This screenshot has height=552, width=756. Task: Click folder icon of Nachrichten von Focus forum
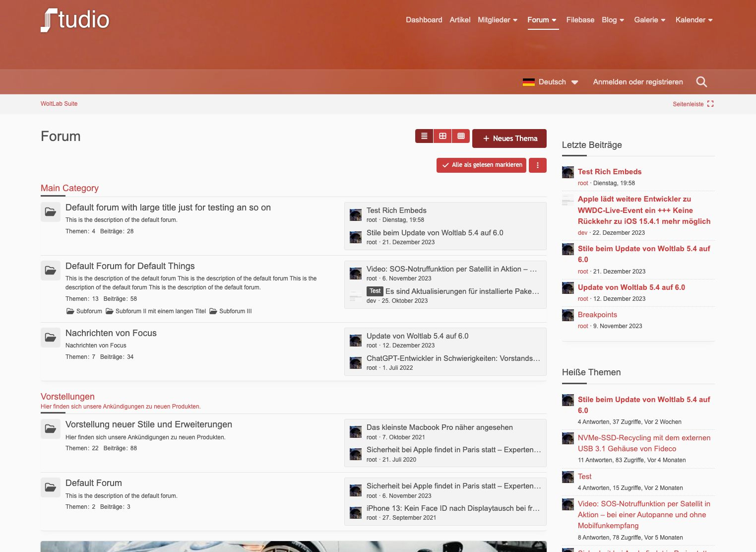(x=51, y=338)
